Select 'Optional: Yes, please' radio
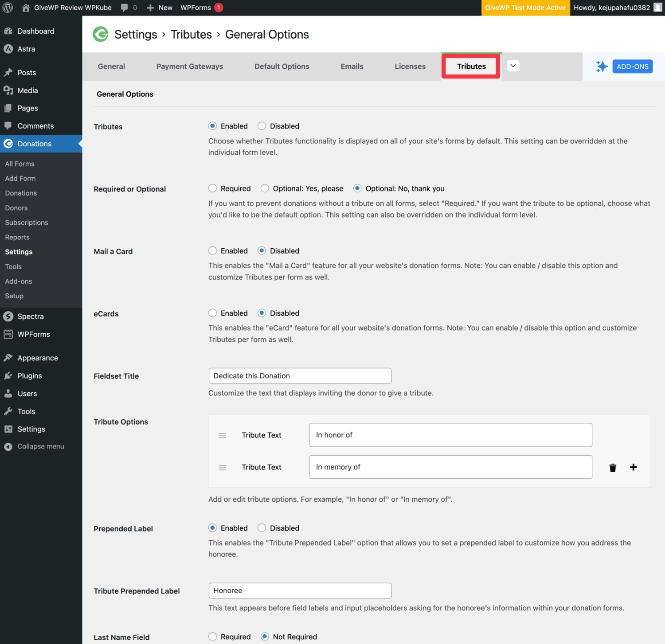This screenshot has width=665, height=644. tap(265, 188)
